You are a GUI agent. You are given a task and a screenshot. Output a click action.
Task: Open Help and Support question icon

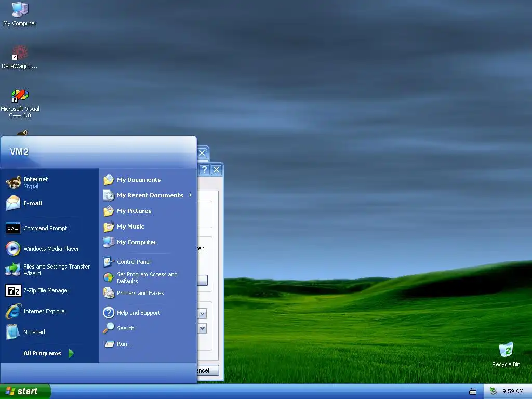click(x=109, y=312)
